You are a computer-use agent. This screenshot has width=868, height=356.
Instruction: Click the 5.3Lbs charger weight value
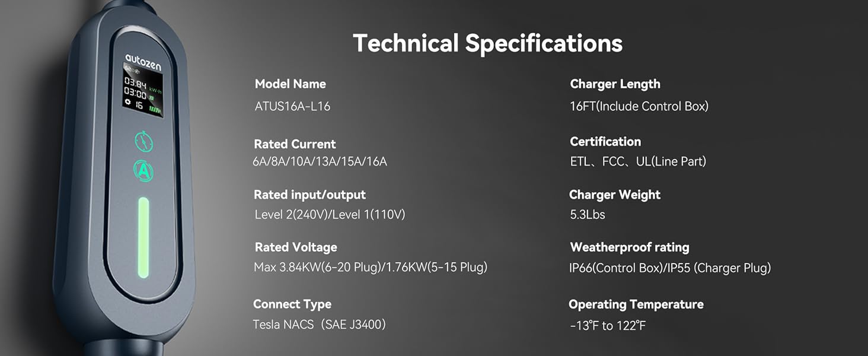588,215
